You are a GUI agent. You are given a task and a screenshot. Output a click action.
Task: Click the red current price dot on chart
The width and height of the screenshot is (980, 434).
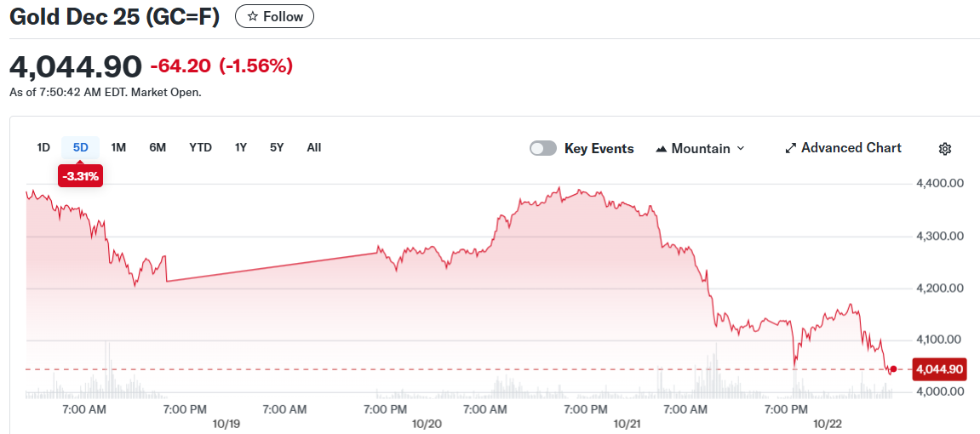tap(892, 369)
